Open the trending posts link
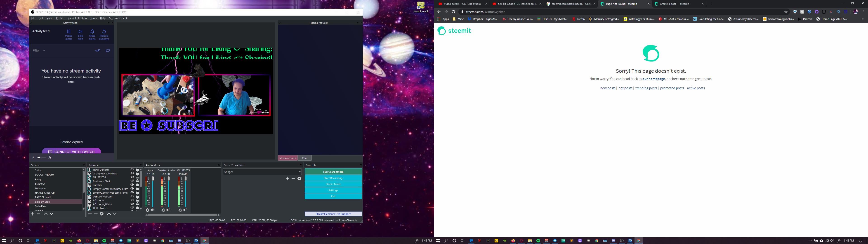 (646, 88)
